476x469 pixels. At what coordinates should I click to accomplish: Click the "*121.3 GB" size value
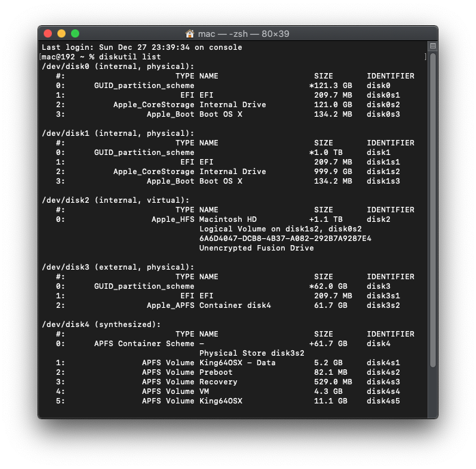point(331,85)
